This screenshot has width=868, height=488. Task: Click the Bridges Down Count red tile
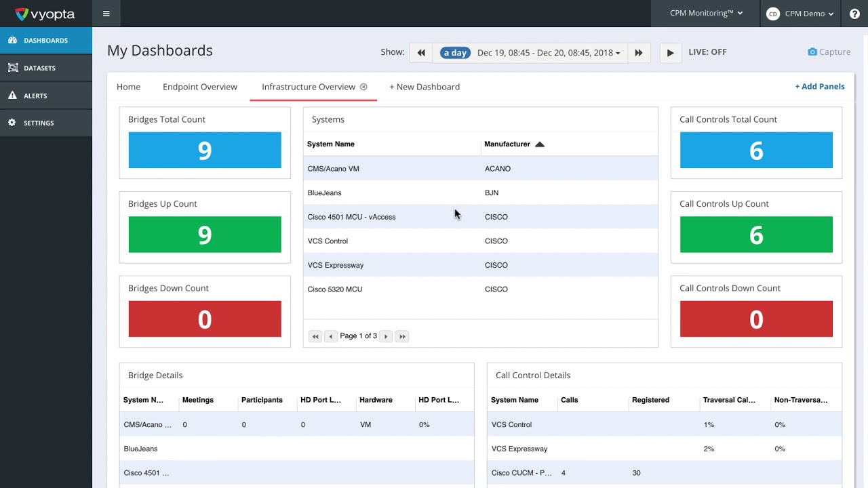205,319
